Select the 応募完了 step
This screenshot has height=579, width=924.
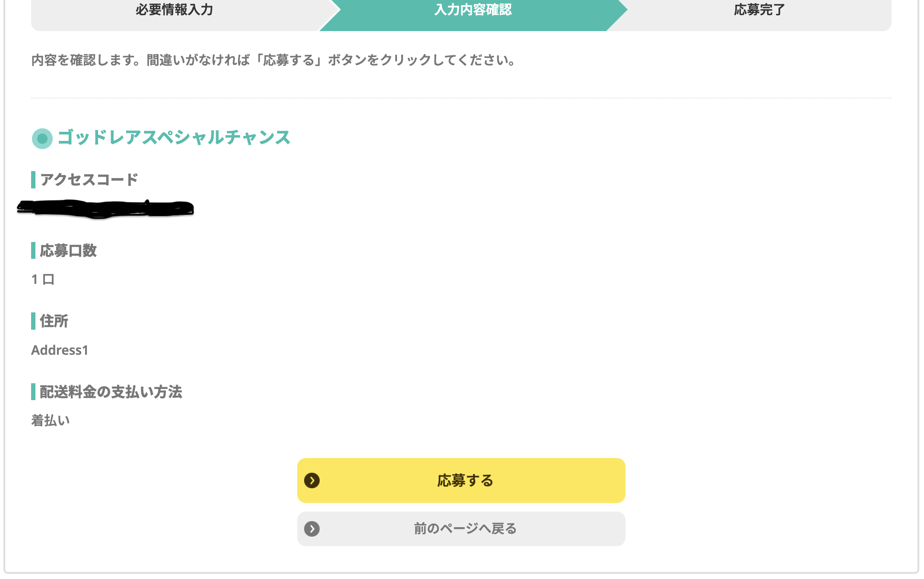(759, 10)
